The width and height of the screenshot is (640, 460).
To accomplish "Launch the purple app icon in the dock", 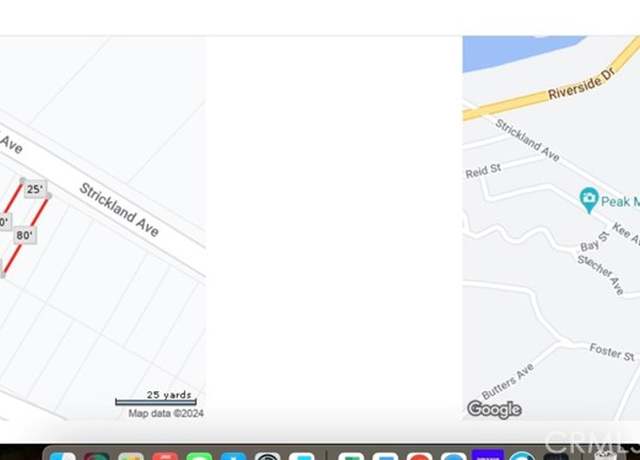I will click(487, 455).
